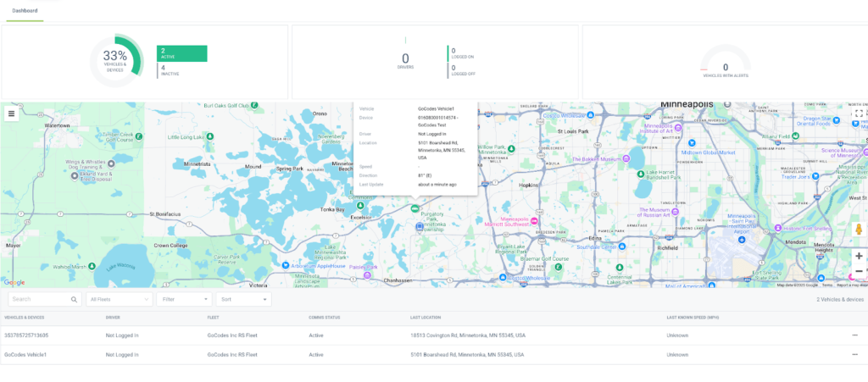
Task: Click the 4 Inactive count
Action: tap(170, 70)
